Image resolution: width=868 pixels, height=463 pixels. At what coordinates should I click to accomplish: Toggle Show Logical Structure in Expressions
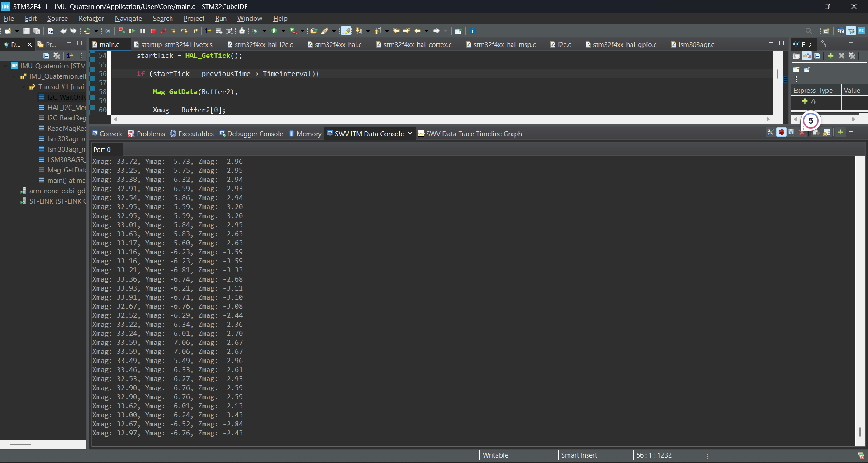(806, 56)
